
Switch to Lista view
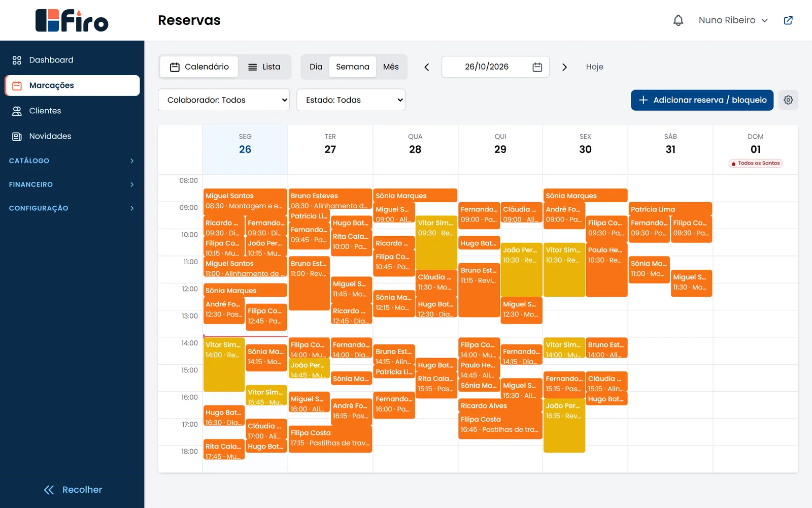pyautogui.click(x=264, y=67)
